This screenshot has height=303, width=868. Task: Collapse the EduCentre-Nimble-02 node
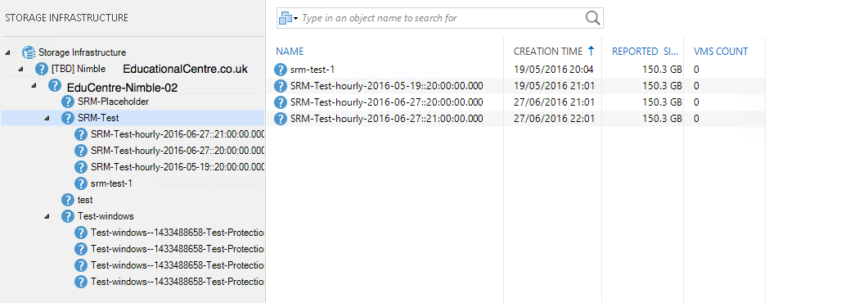point(34,85)
